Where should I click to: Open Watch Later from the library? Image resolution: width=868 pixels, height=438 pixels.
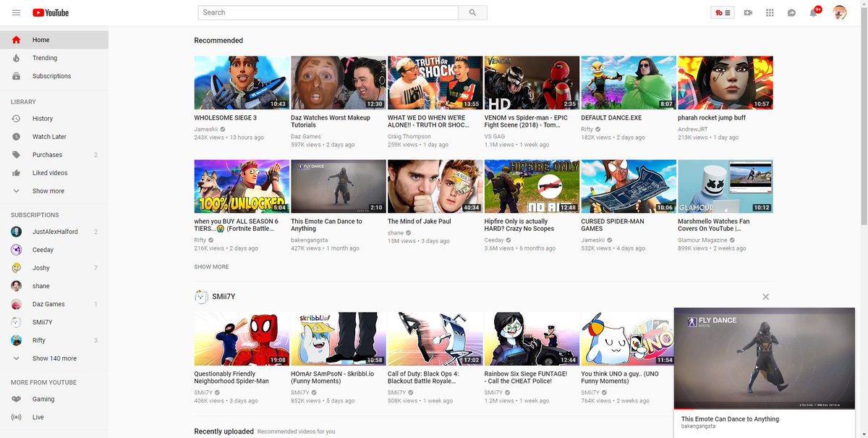coord(54,137)
